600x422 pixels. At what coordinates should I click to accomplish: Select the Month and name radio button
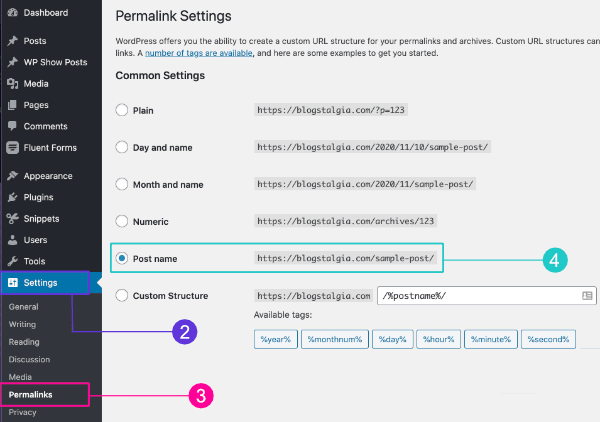pos(122,184)
